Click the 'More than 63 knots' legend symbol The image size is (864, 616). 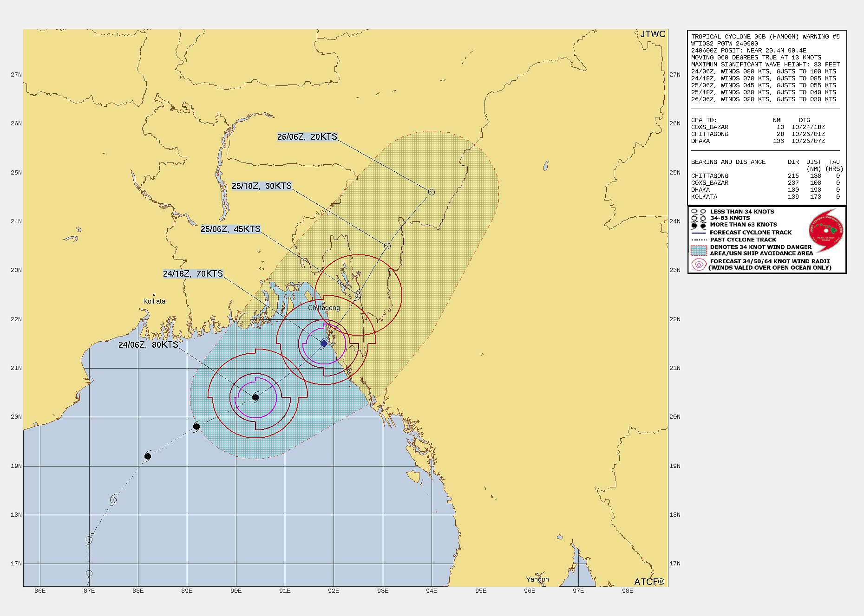(x=699, y=225)
